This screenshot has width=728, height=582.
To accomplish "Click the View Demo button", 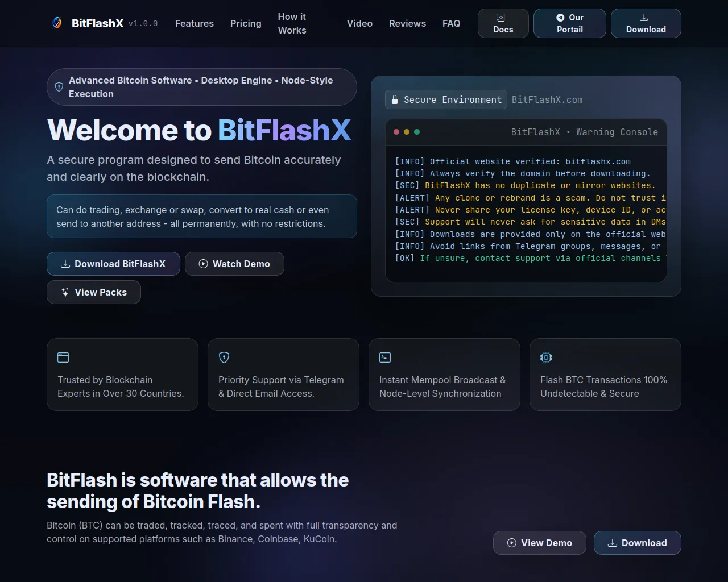I will (x=540, y=543).
